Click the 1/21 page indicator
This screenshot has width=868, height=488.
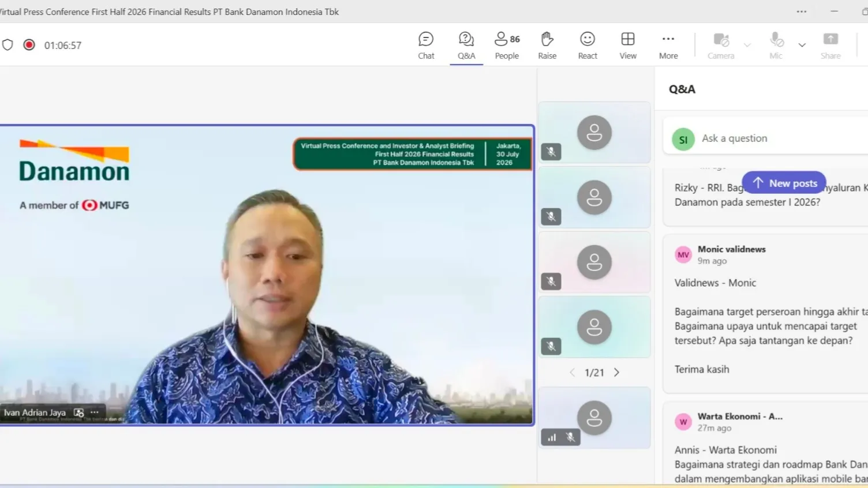(x=594, y=373)
